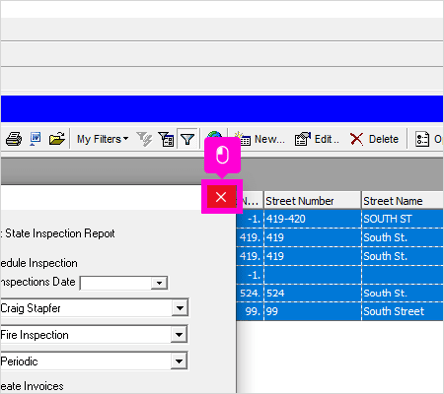Click the greyed-out clear filter icon
The width and height of the screenshot is (444, 394).
144,139
